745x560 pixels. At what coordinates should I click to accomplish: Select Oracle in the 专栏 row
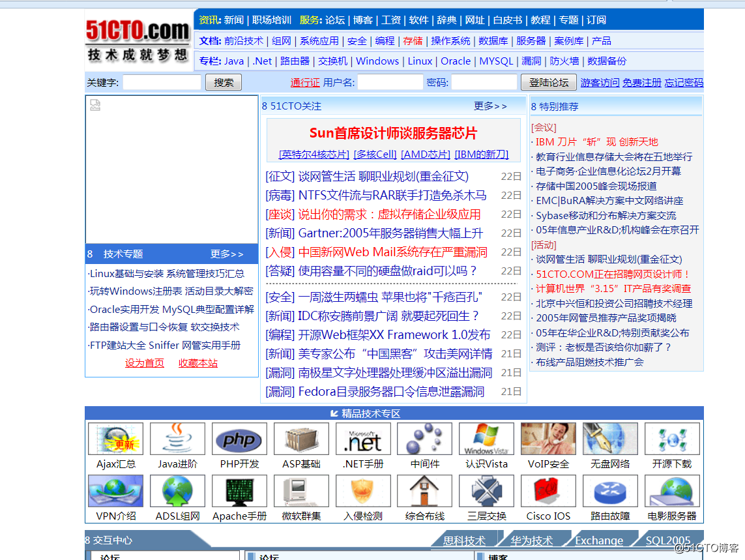click(x=456, y=61)
